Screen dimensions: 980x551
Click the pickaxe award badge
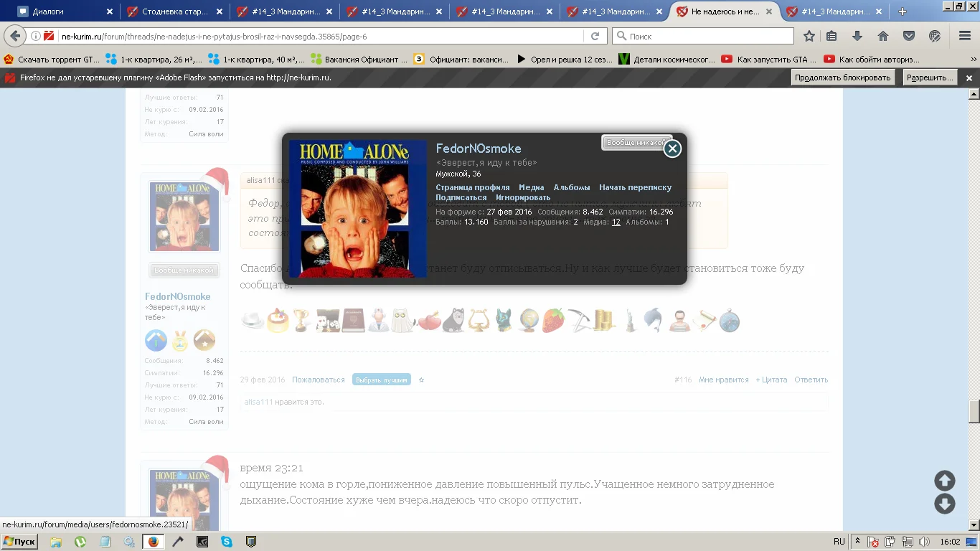[578, 320]
